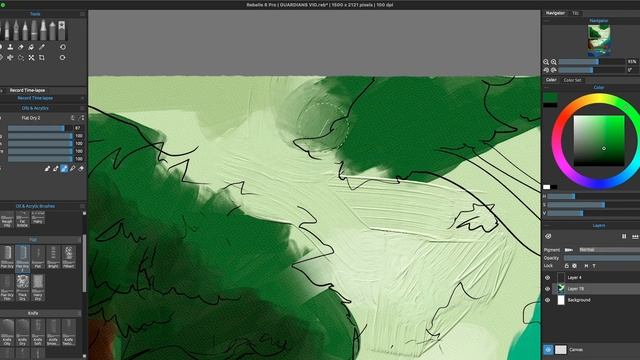The height and width of the screenshot is (360, 640).
Task: Zoom in navigator magnifier icon
Action: [553, 62]
